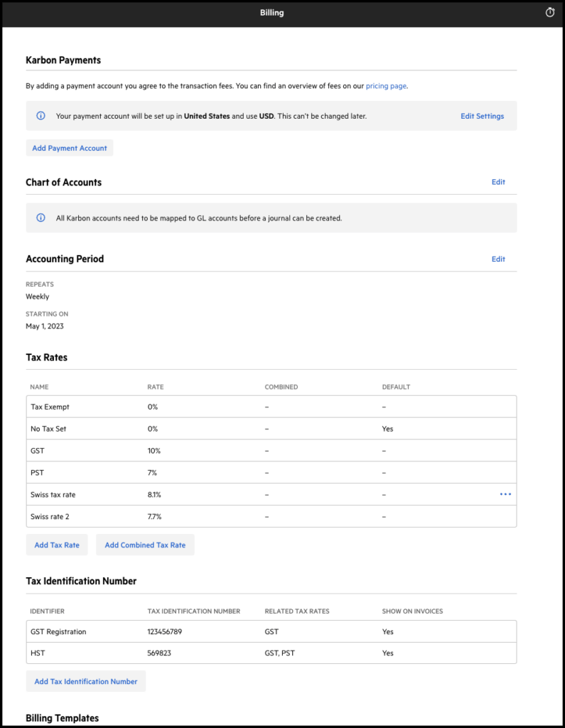
Task: Open the HST identifier row
Action: click(271, 653)
